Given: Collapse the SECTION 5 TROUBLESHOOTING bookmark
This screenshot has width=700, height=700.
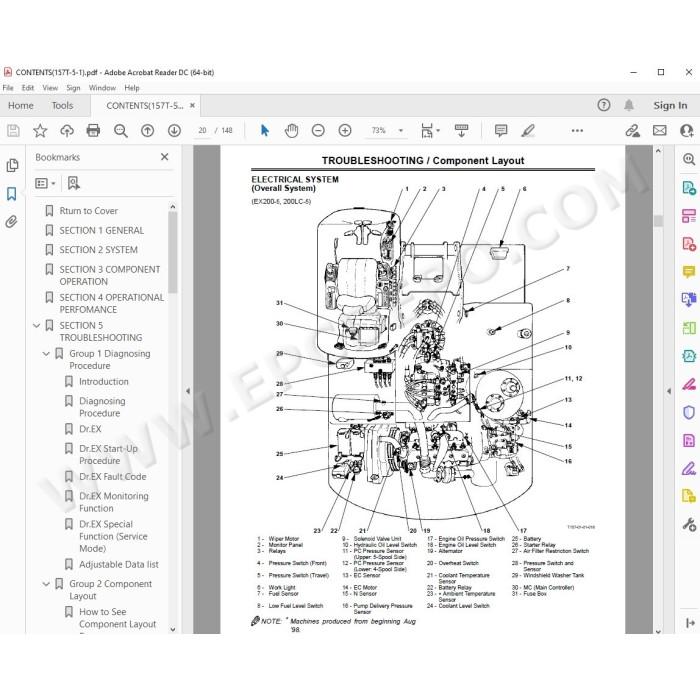Looking at the screenshot, I should [37, 325].
